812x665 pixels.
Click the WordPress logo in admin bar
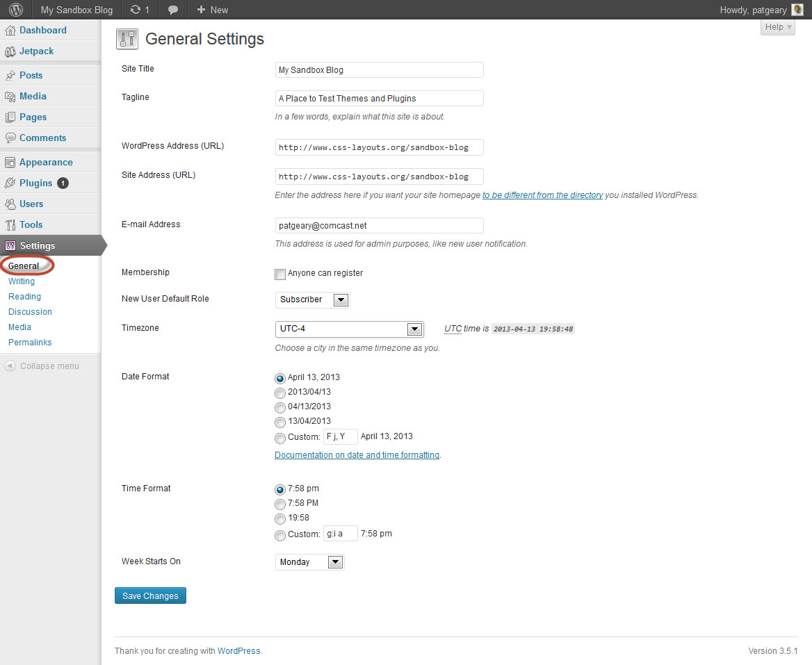point(16,10)
